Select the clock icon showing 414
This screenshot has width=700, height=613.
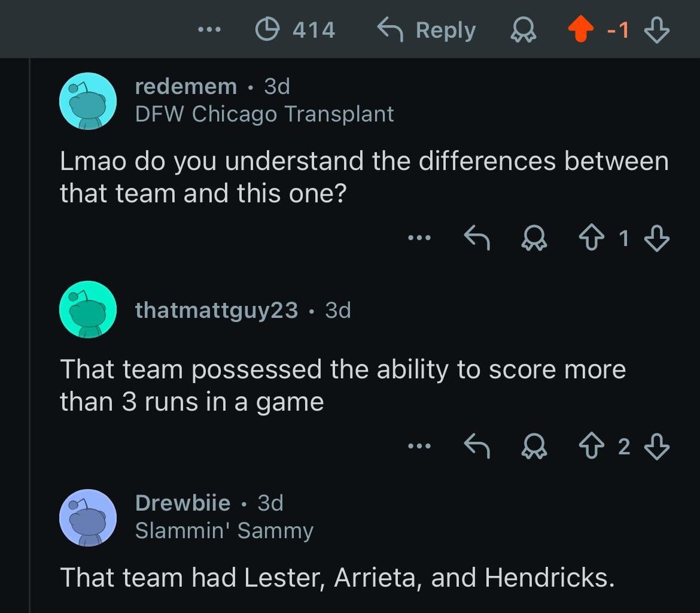pos(267,29)
